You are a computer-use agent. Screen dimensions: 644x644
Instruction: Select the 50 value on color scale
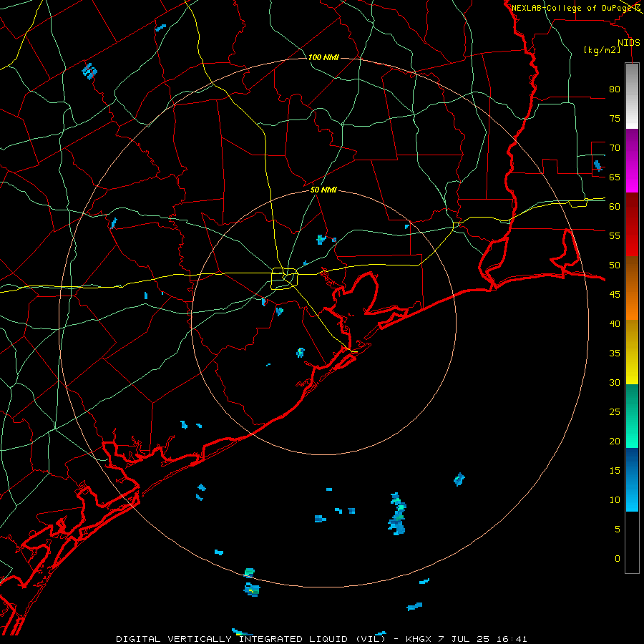pos(615,265)
